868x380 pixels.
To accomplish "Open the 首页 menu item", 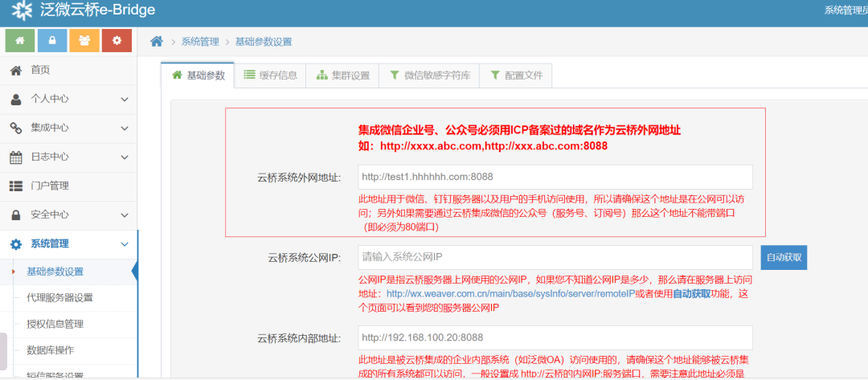I will pyautogui.click(x=68, y=70).
